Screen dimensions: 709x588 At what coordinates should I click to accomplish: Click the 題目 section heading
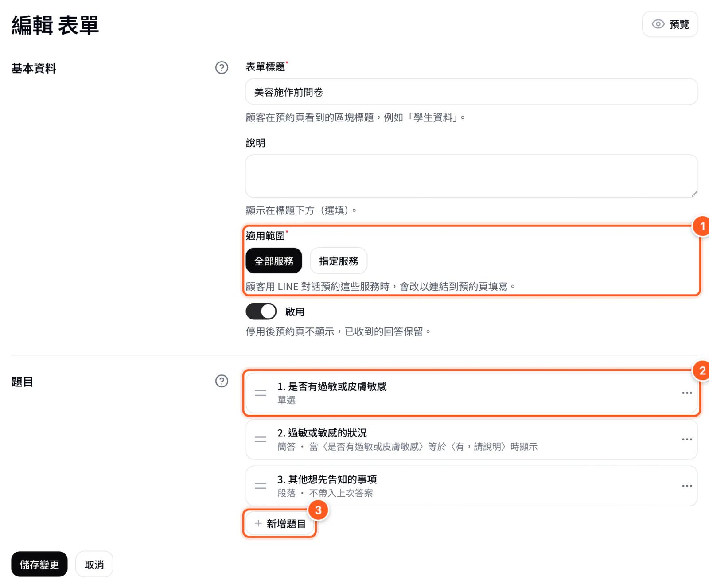22,382
